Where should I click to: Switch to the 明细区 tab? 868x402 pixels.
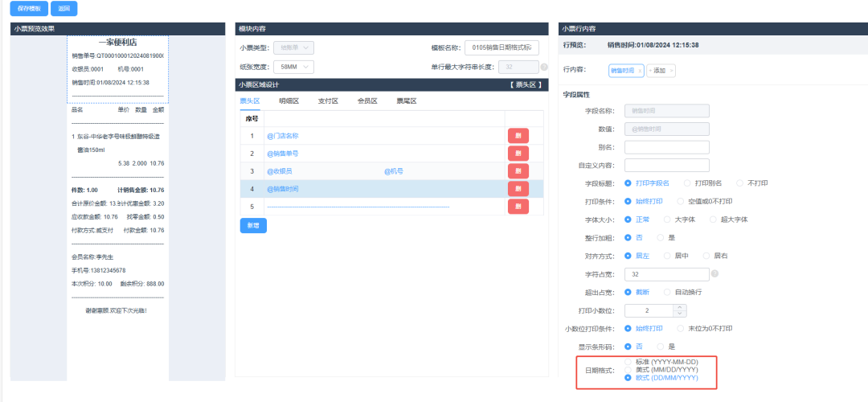[289, 101]
